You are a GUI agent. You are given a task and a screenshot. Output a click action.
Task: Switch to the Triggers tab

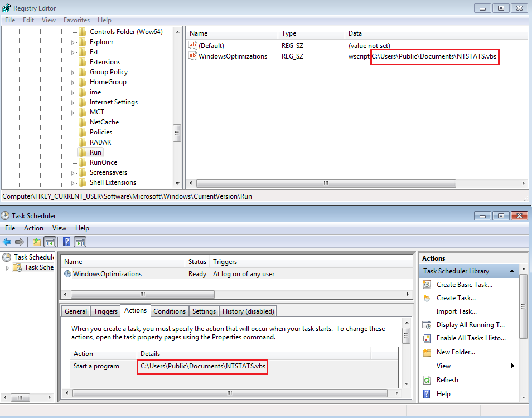point(105,311)
